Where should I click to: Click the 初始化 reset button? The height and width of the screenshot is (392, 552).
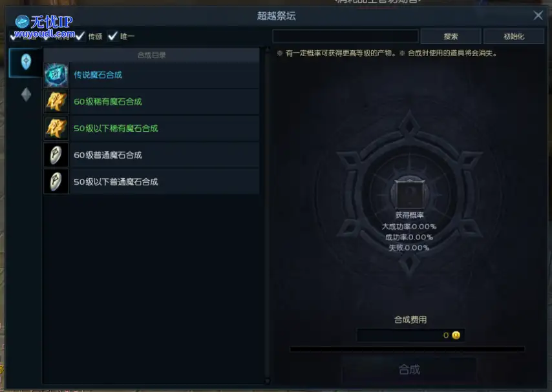[514, 36]
